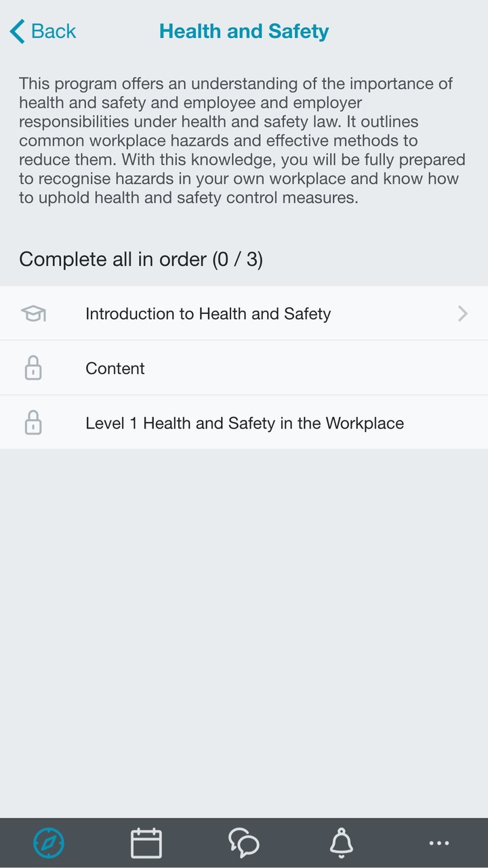Click the graduation cap course icon
This screenshot has width=488, height=868.
click(x=33, y=313)
